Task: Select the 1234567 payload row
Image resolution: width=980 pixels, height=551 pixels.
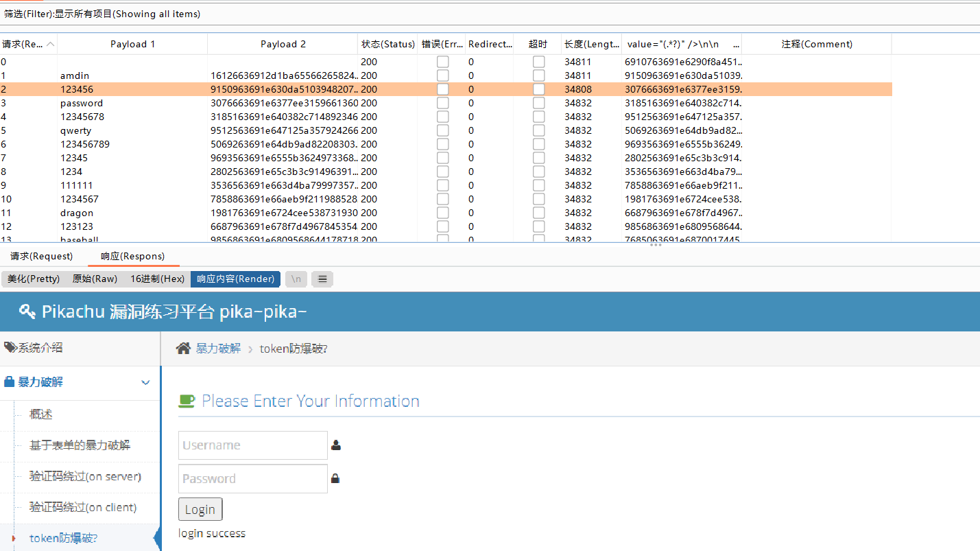Action: pos(446,199)
